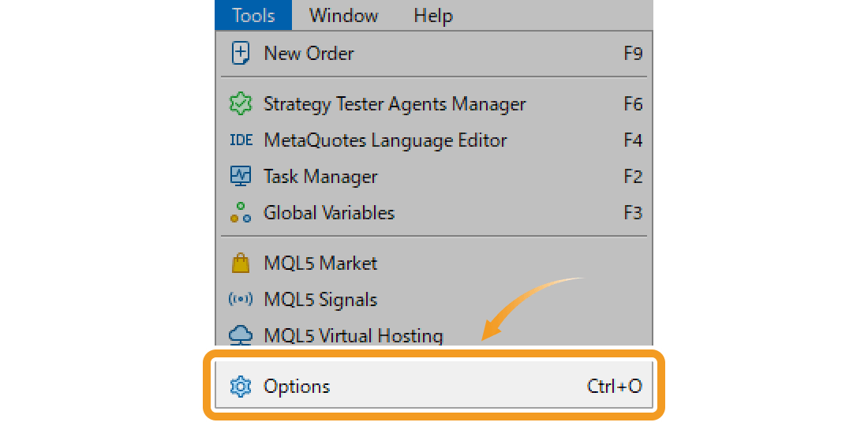Close the open Tools menu

click(253, 15)
